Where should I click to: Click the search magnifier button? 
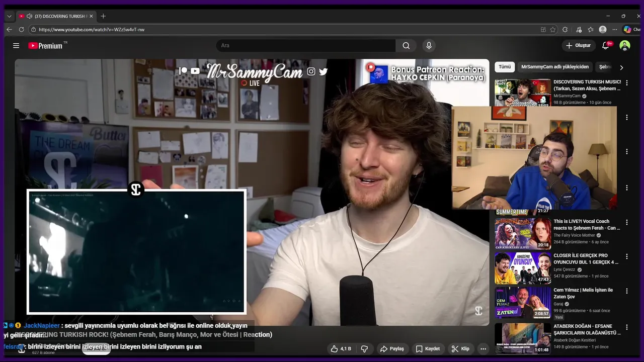tap(406, 46)
